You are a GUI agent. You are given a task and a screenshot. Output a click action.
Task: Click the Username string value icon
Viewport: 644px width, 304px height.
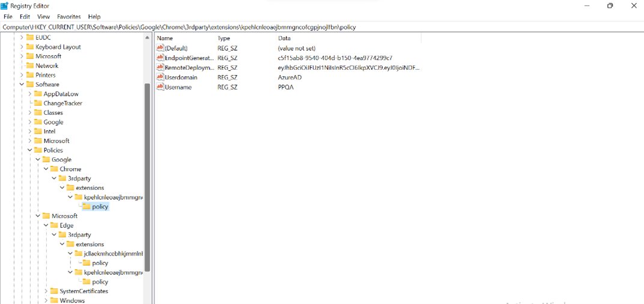click(160, 87)
